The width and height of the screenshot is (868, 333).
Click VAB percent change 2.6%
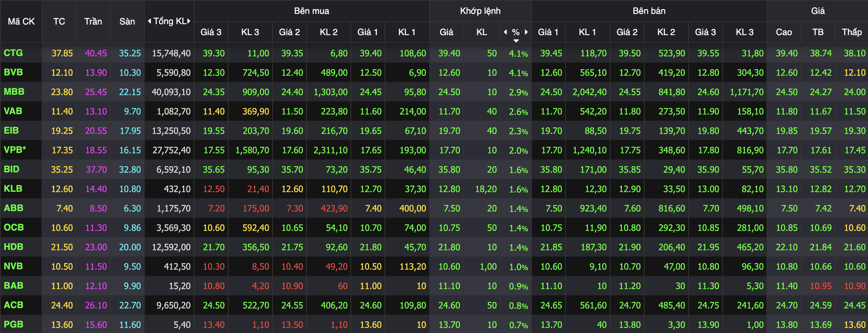519,112
